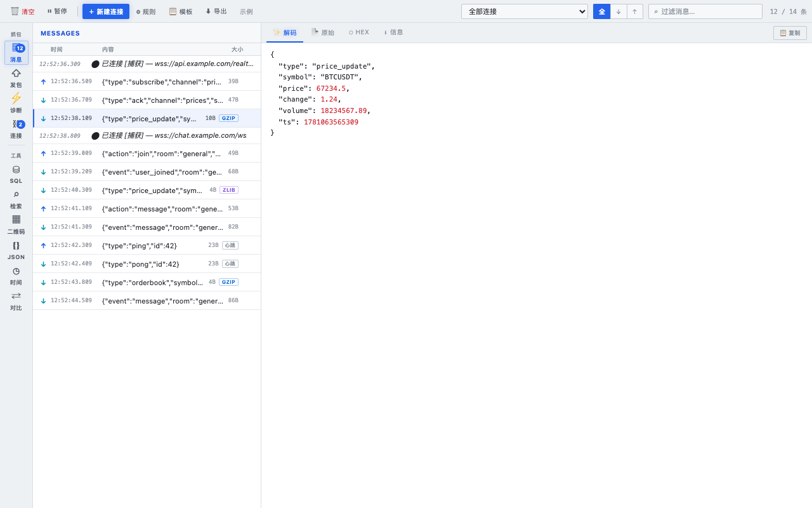Open the 时间 time tool icon
The height and width of the screenshot is (508, 812).
[16, 276]
